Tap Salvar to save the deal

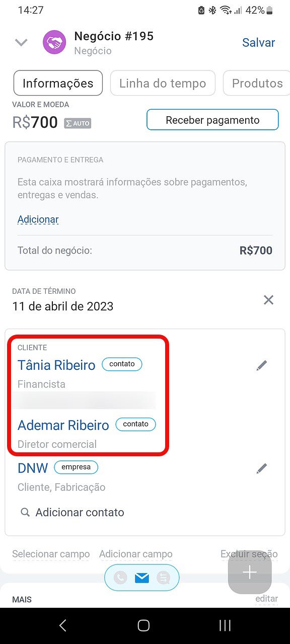(258, 43)
